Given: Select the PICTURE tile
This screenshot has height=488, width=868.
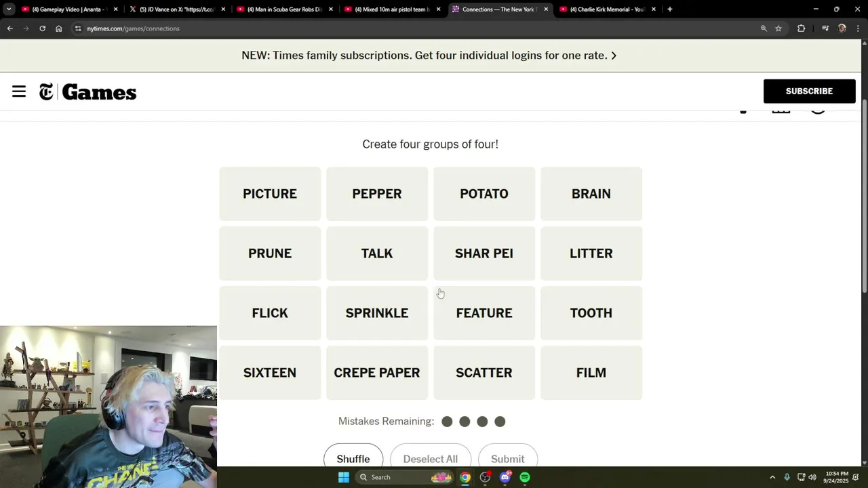Looking at the screenshot, I should 270,194.
